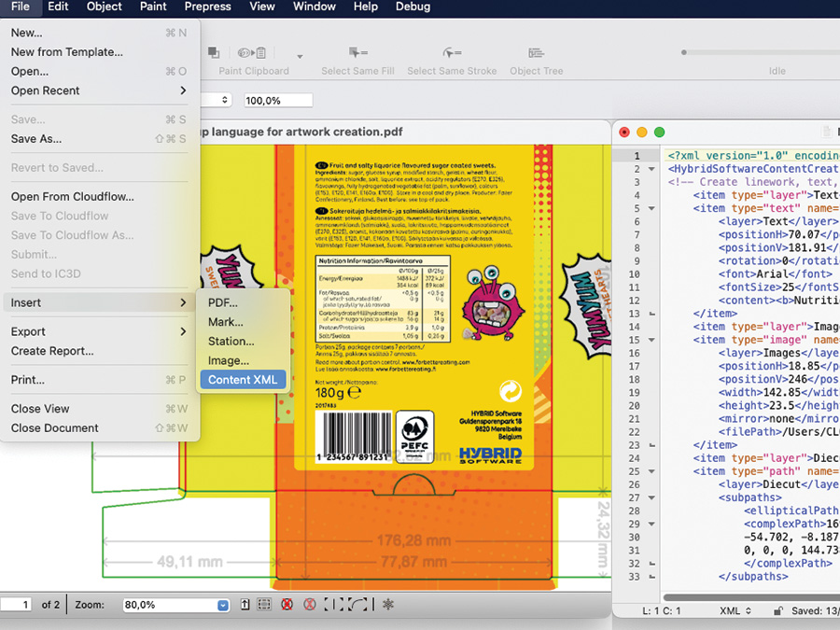Choose Content XML from the Insert submenu
Image resolution: width=840 pixels, height=630 pixels.
[x=242, y=379]
